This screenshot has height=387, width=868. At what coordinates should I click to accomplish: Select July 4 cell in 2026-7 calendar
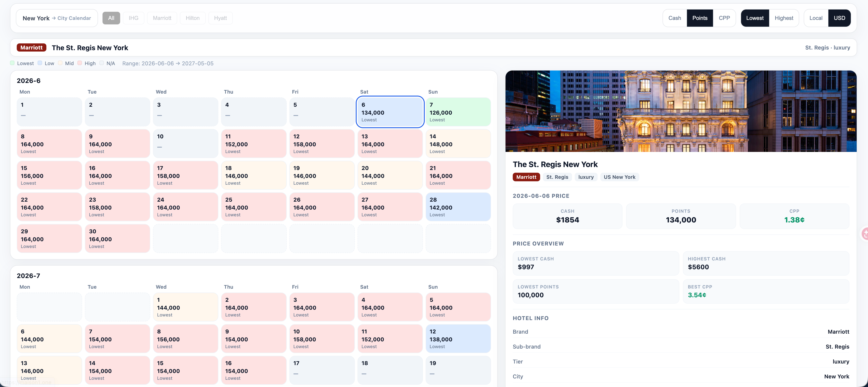click(x=390, y=307)
